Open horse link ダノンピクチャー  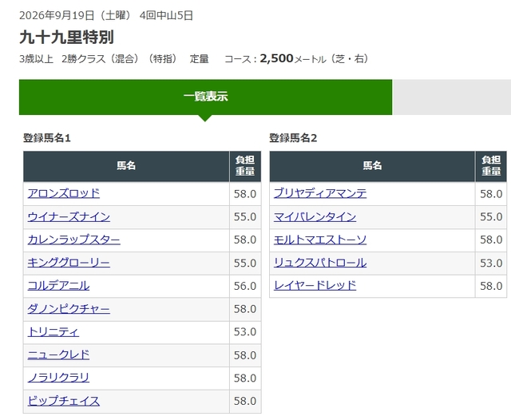(x=69, y=308)
